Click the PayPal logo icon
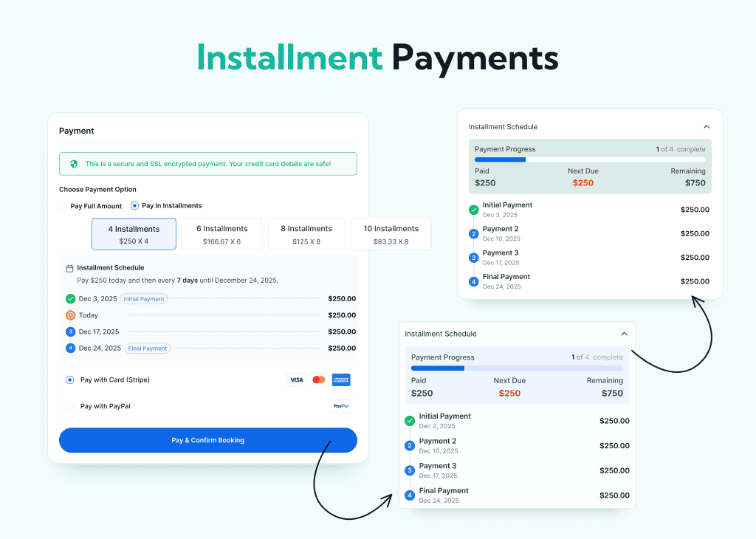 (341, 406)
